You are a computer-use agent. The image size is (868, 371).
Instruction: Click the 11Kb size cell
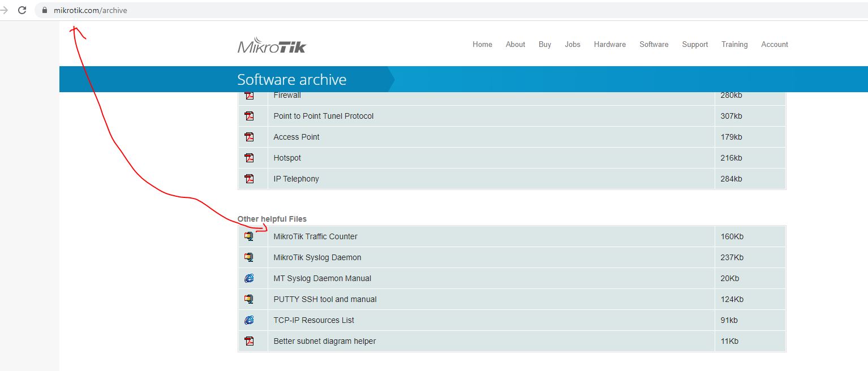[x=729, y=341]
